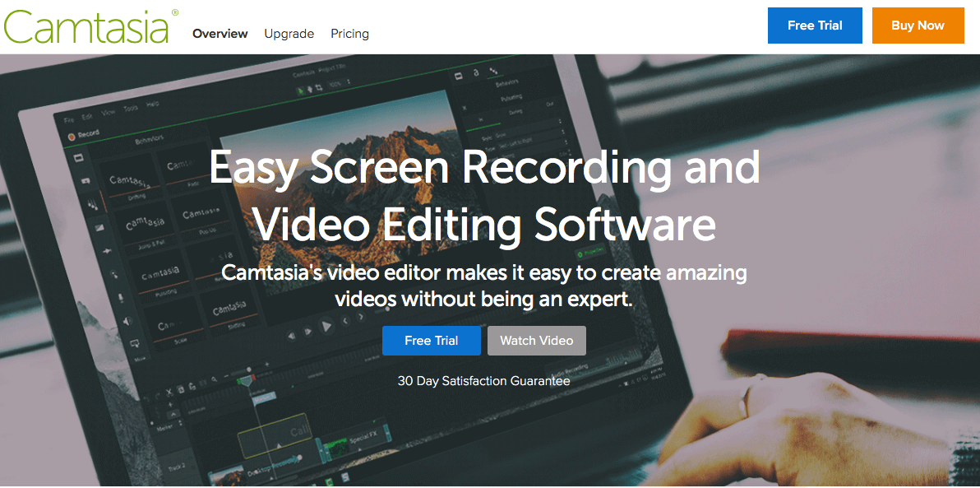Click Free Trial below the hero headline
This screenshot has height=488, width=980.
coord(431,341)
